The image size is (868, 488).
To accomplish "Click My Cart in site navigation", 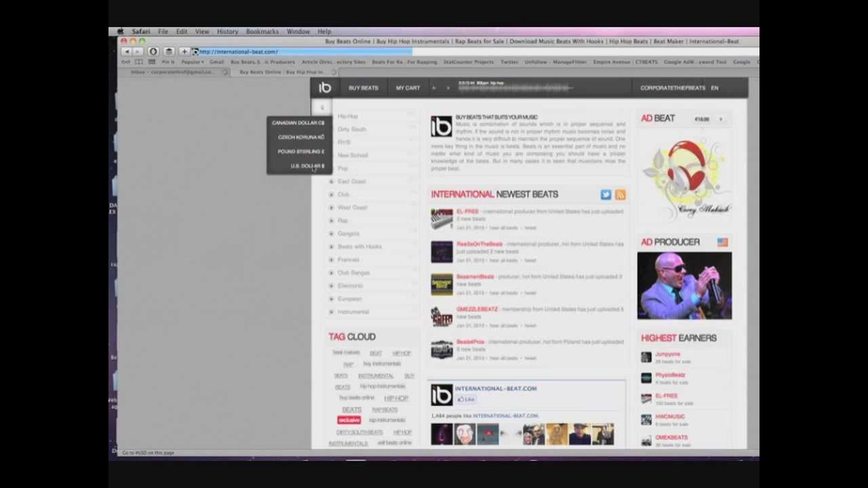I will pos(408,87).
